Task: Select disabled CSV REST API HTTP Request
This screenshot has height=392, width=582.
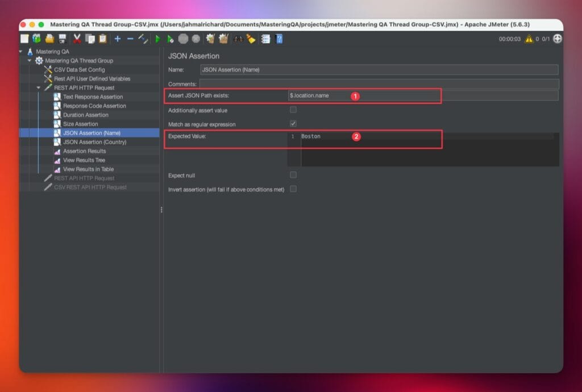Action: (x=90, y=187)
